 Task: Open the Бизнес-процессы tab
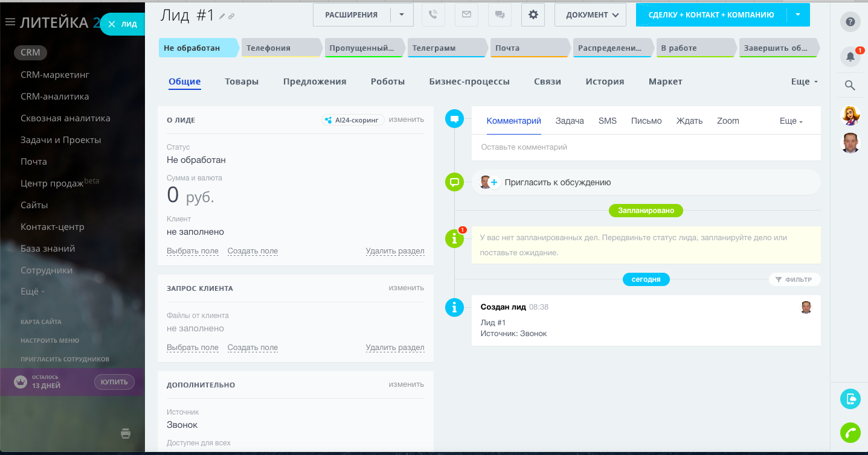coord(469,81)
